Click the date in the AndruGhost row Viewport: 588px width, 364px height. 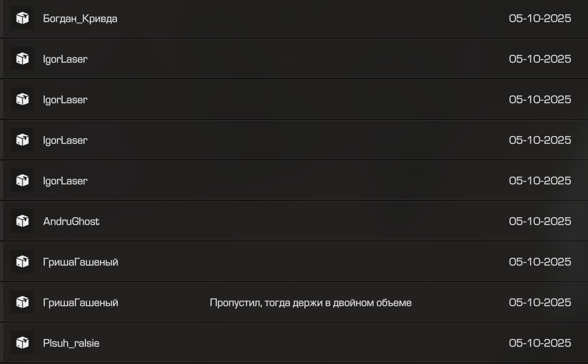pos(540,221)
